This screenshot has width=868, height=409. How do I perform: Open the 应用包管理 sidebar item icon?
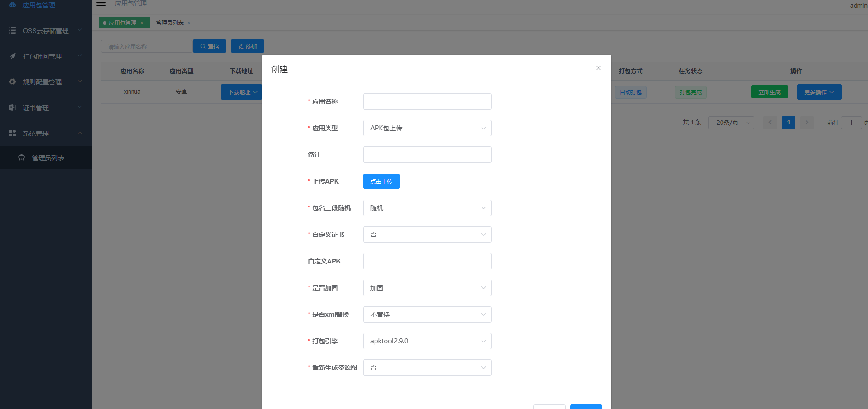tap(12, 5)
